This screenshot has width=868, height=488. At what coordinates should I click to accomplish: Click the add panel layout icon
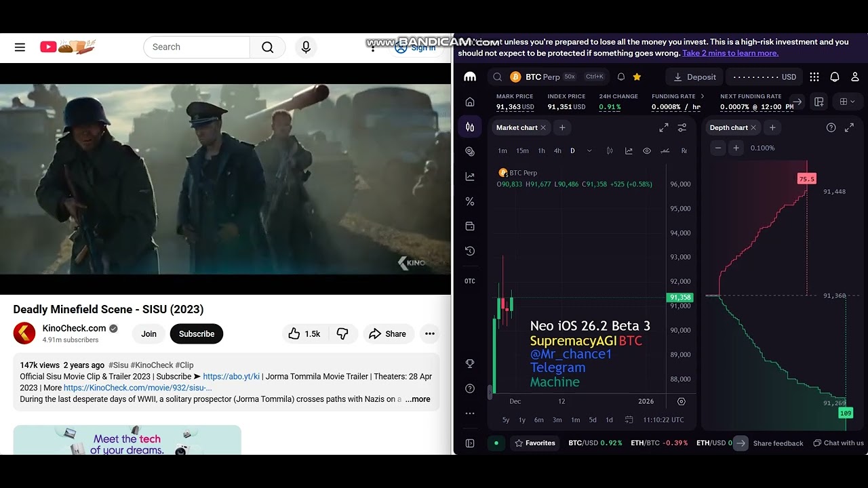(819, 102)
